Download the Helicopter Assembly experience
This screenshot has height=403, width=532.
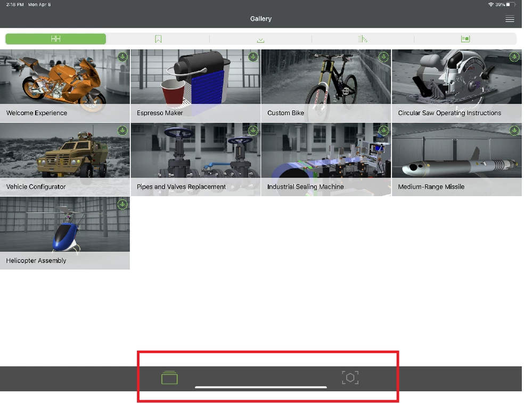(122, 204)
